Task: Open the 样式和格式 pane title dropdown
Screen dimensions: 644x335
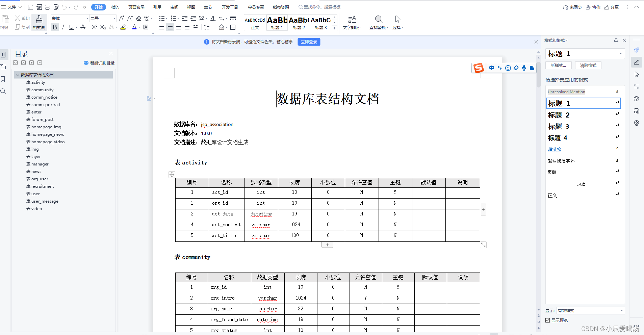Action: coord(556,40)
